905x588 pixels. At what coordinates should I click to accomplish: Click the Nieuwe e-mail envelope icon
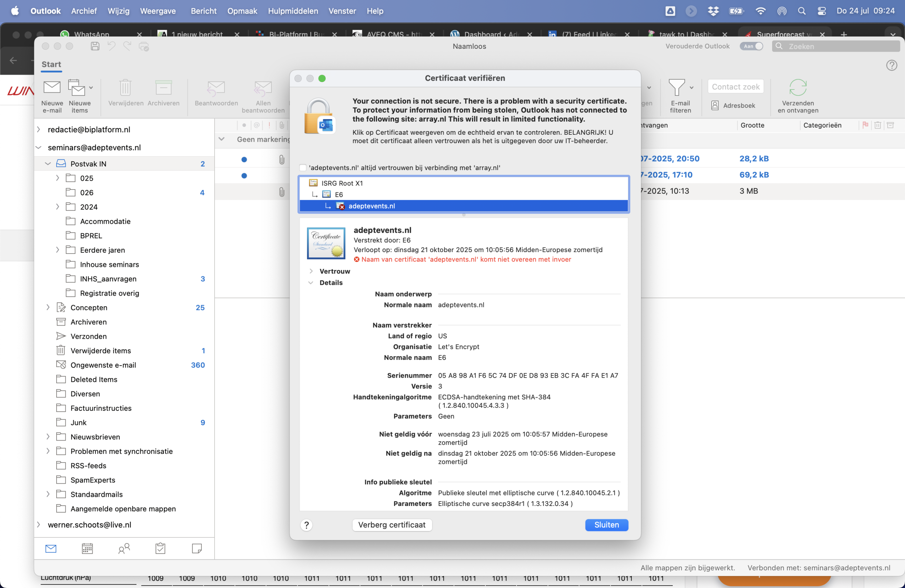(x=52, y=87)
